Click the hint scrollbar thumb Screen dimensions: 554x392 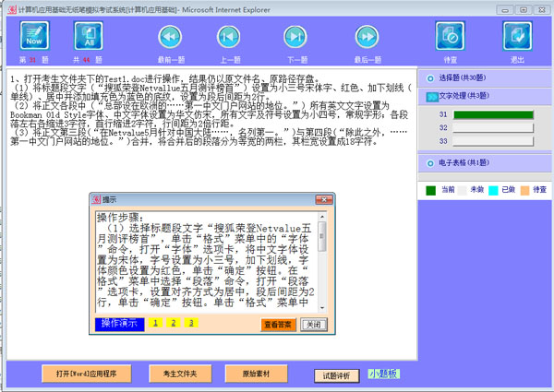pos(322,236)
